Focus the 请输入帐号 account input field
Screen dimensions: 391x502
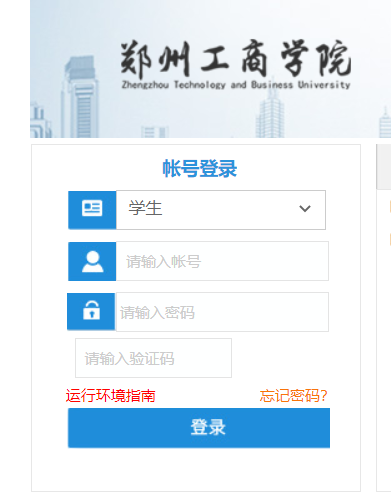(x=222, y=261)
